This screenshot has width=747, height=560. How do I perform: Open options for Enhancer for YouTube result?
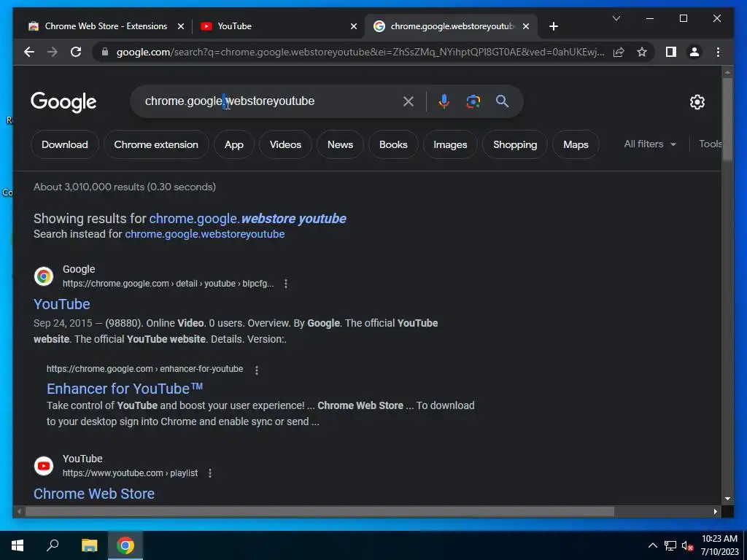[x=257, y=370]
